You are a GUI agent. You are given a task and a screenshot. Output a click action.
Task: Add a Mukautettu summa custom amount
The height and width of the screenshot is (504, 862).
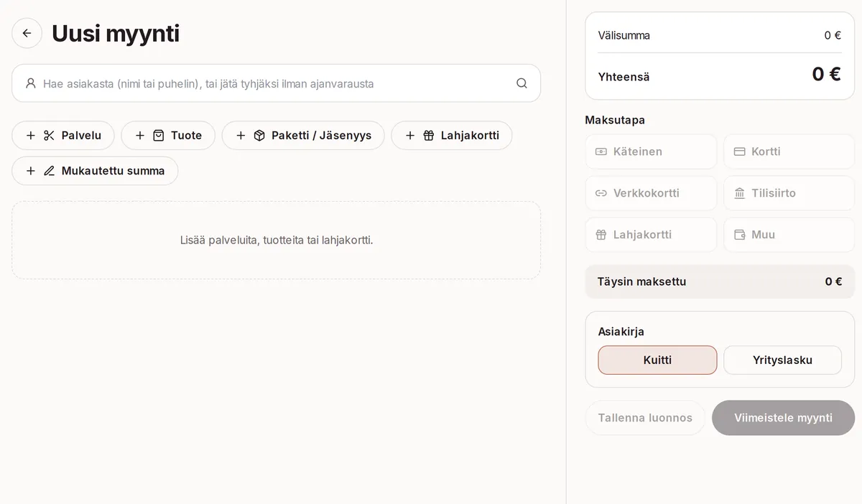(95, 171)
